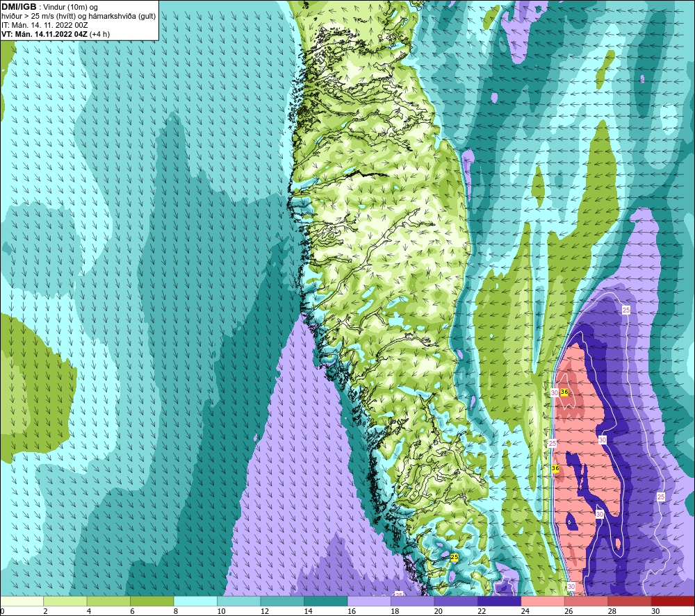Viewport: 695px width, 616px height.
Task: Click the olive green 6–8 m/s legend swatch
Action: point(152,601)
